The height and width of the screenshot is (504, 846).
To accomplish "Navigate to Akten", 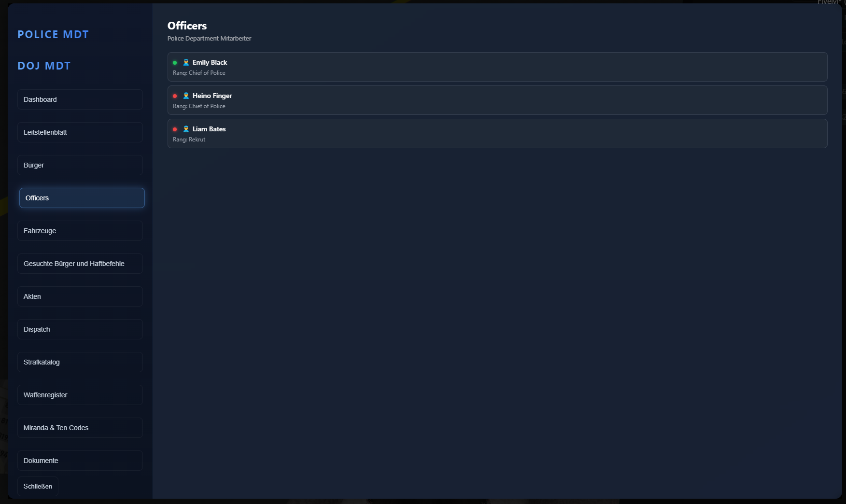I will [x=80, y=296].
